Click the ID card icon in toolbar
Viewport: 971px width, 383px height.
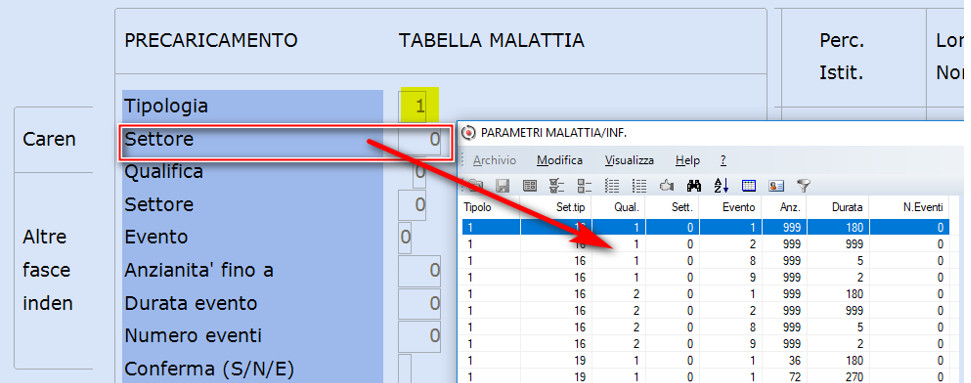point(776,185)
